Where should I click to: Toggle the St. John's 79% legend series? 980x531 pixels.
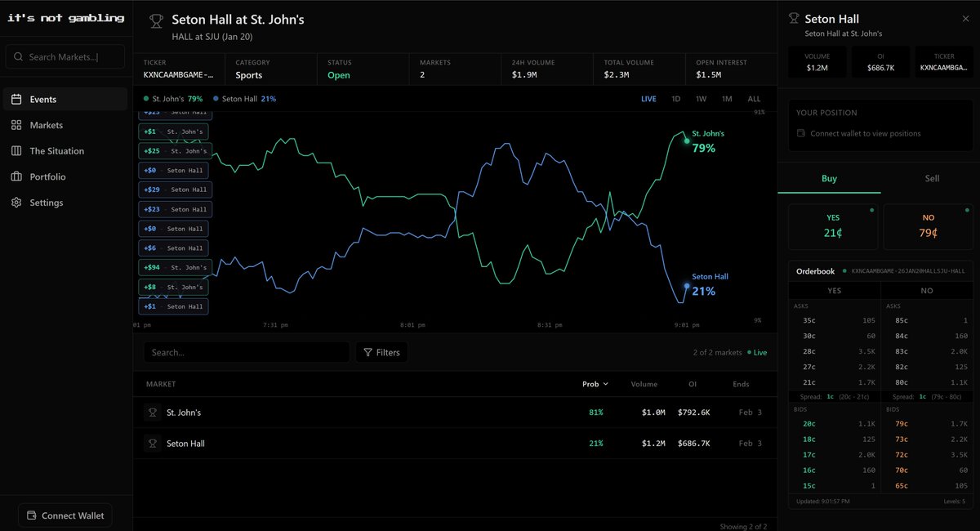click(x=172, y=99)
